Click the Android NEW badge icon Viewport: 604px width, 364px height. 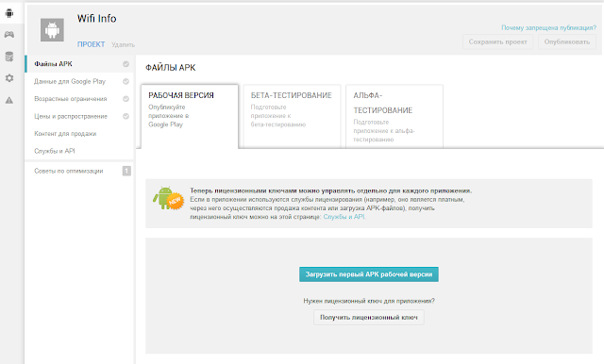click(x=168, y=198)
